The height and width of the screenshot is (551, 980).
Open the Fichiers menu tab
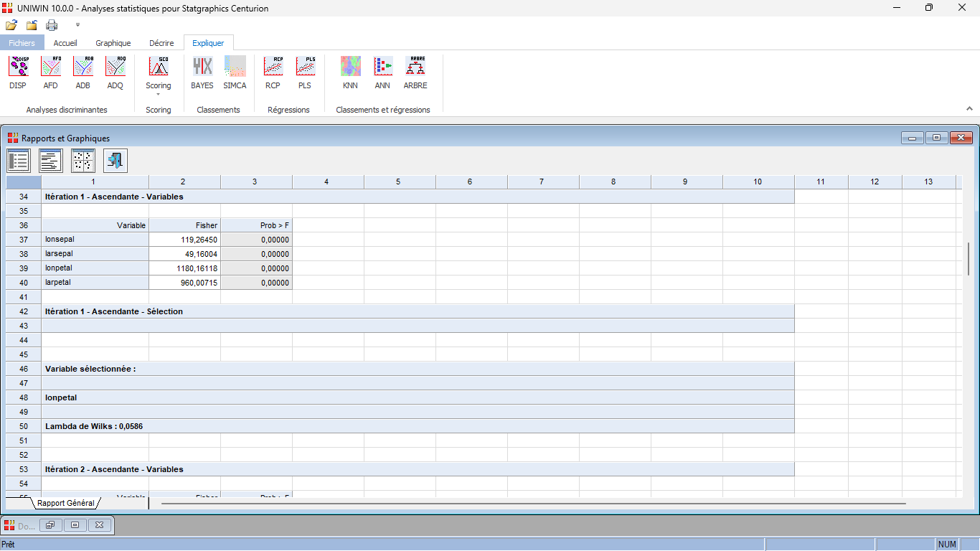[x=22, y=43]
